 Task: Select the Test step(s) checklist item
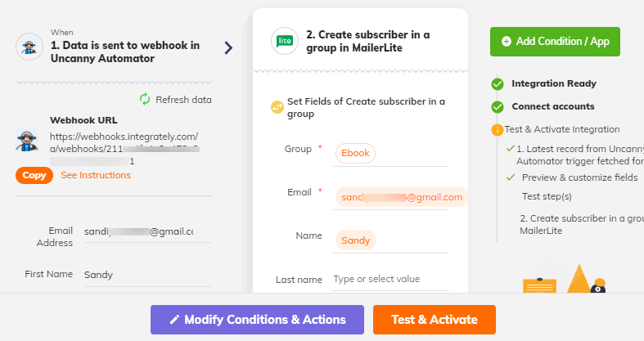click(547, 196)
